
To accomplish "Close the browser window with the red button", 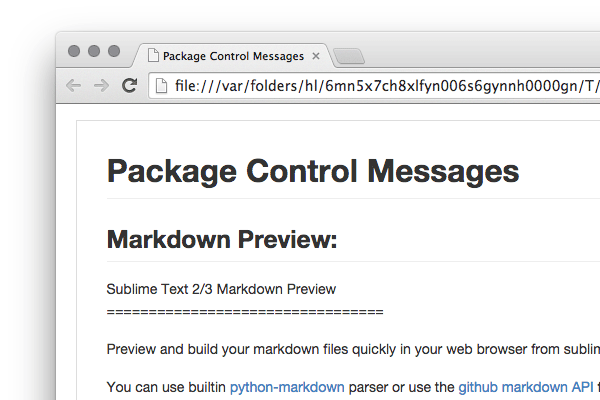I will pos(75,51).
